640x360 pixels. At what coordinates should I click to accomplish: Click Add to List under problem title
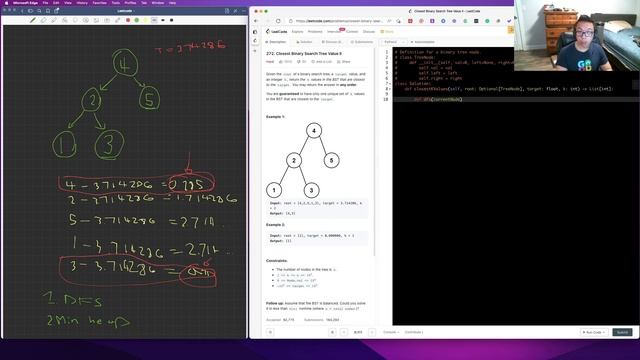coord(322,62)
